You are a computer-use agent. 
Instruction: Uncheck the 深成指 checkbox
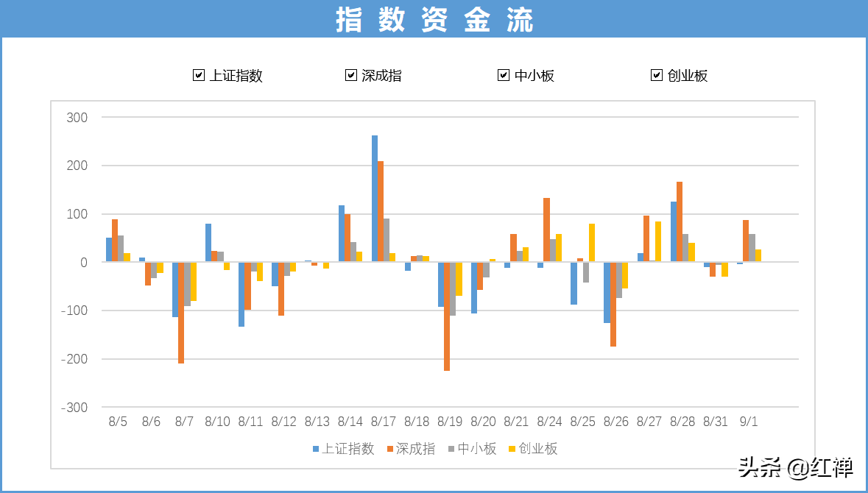[351, 75]
